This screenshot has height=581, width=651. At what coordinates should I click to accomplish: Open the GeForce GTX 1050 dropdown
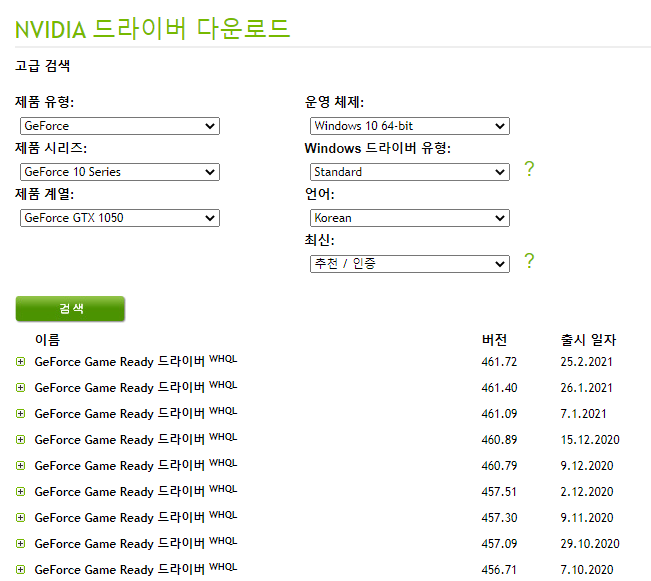click(120, 218)
